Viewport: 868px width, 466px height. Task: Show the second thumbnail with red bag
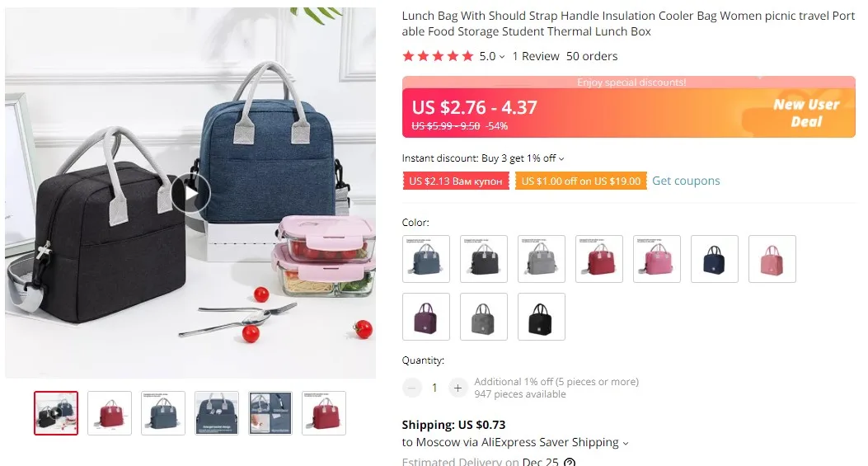click(x=110, y=413)
